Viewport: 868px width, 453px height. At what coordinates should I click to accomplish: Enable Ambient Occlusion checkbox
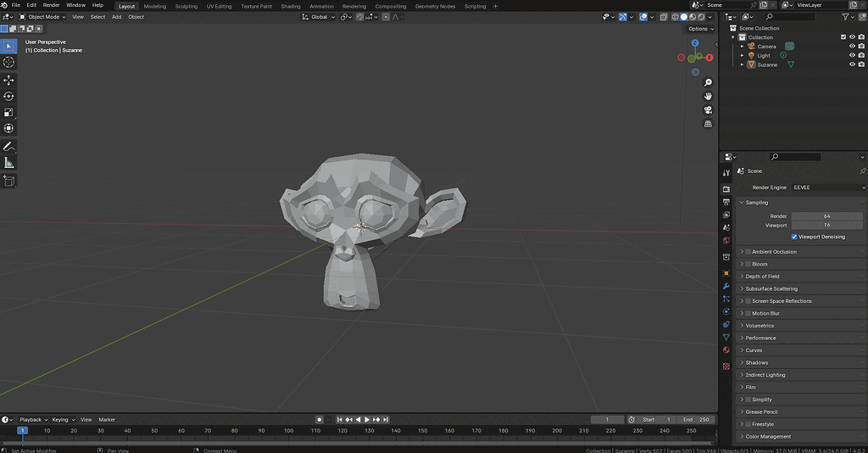click(748, 252)
